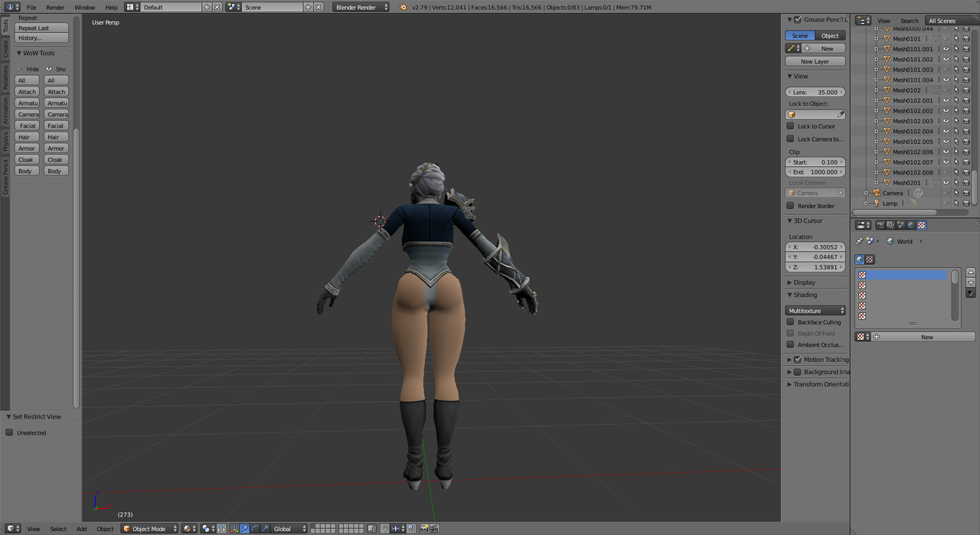Select the Render Layers tab icon in properties
Image resolution: width=980 pixels, height=535 pixels.
click(890, 225)
